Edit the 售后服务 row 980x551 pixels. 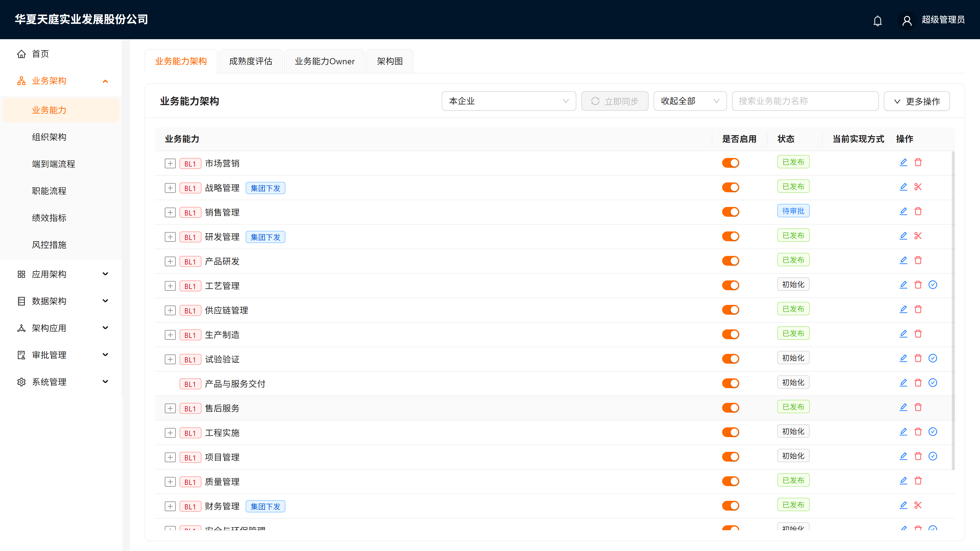903,407
